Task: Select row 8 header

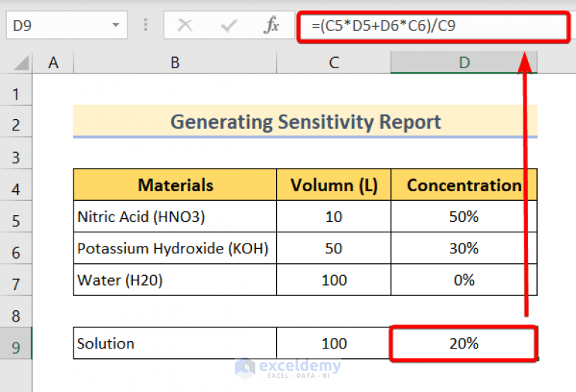Action: (16, 312)
